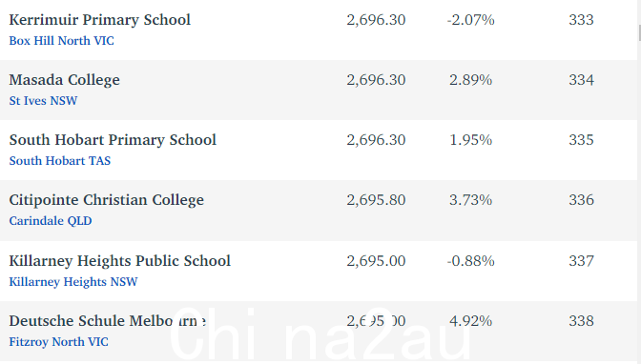Click rank number 333

pyautogui.click(x=581, y=20)
